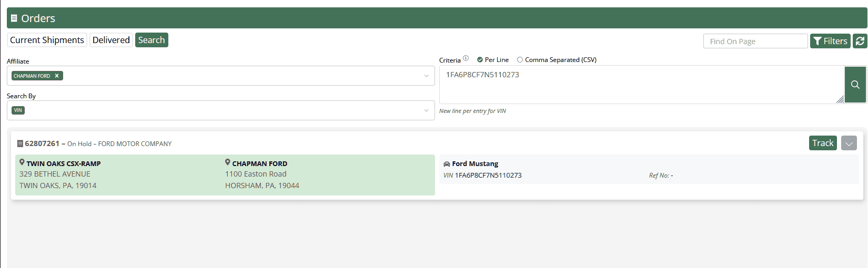The image size is (868, 268).
Task: Click the 1100 Easton Road address
Action: coord(256,174)
